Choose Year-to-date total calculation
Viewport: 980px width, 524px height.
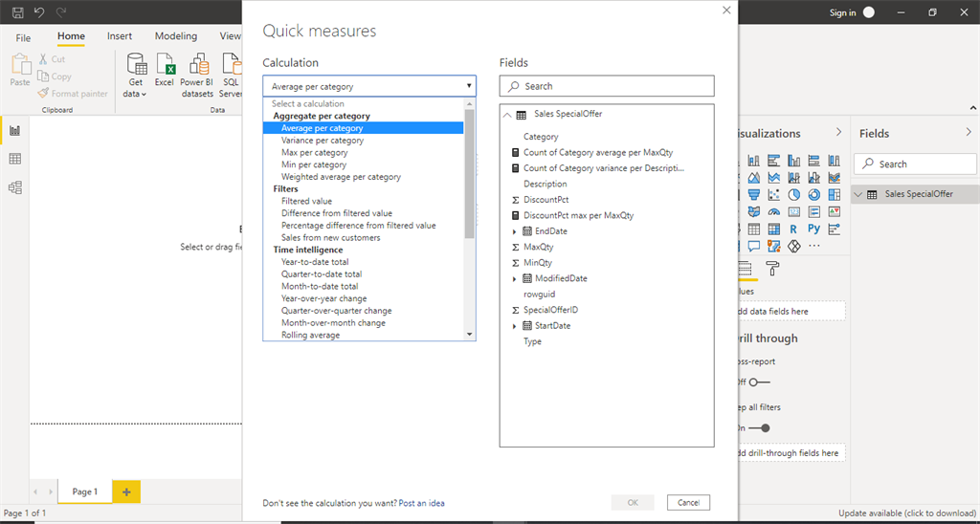pyautogui.click(x=315, y=262)
